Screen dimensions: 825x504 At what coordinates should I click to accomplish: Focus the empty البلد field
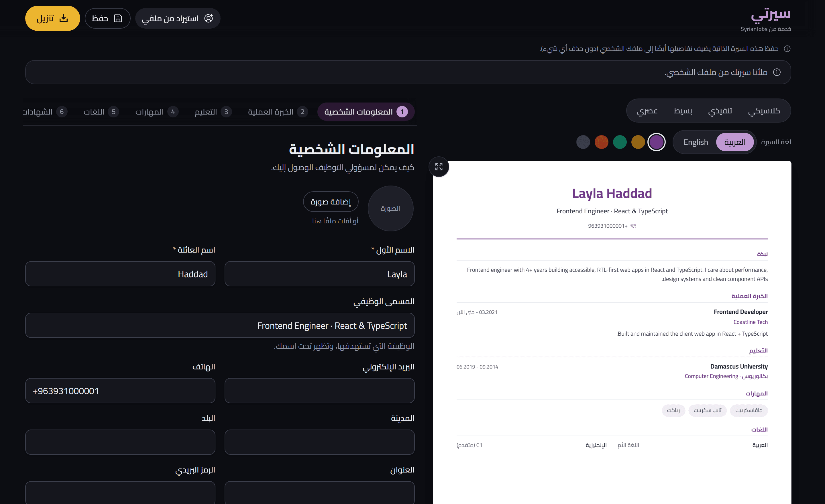(120, 442)
